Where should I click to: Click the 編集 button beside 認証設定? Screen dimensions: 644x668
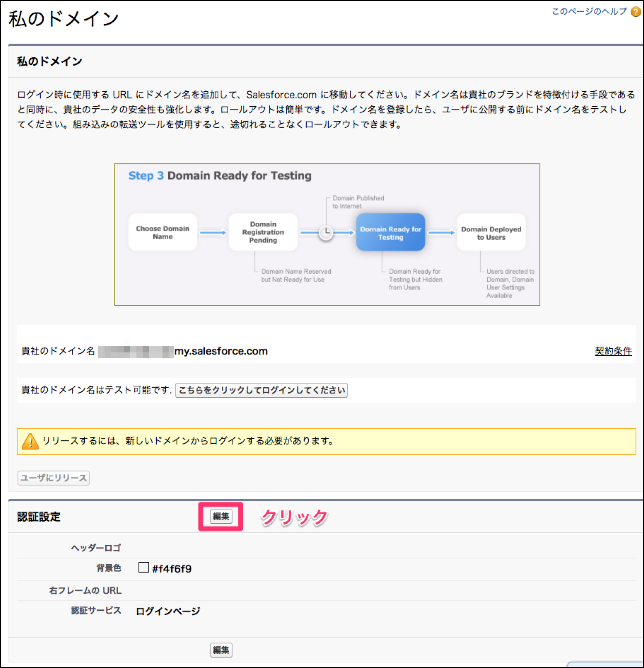tap(221, 516)
